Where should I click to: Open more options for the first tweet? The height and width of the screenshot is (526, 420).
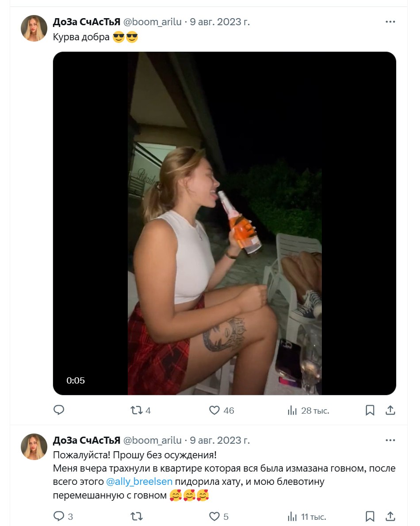coord(390,22)
